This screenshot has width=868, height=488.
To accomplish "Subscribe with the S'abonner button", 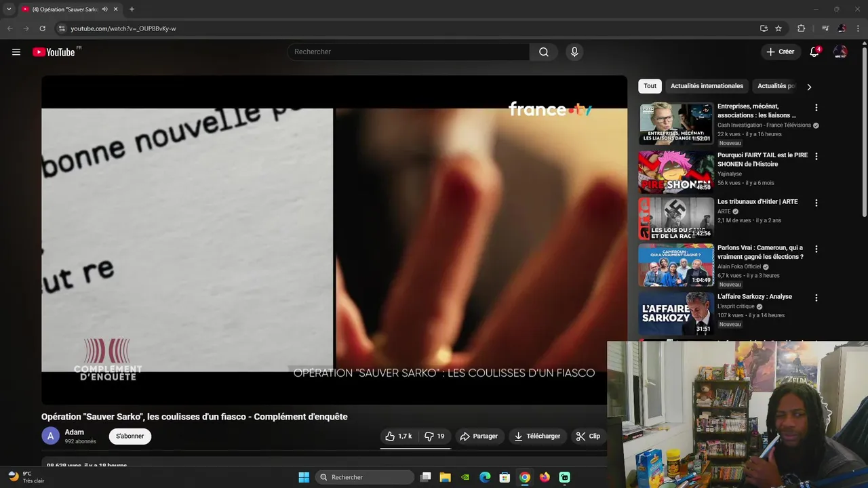I will 130,436.
